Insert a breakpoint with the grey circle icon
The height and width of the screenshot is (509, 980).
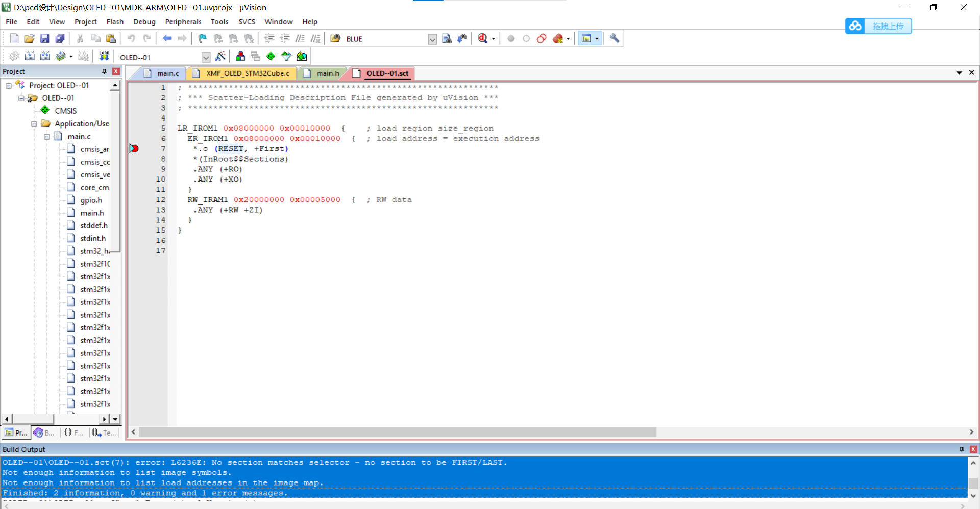click(x=511, y=38)
